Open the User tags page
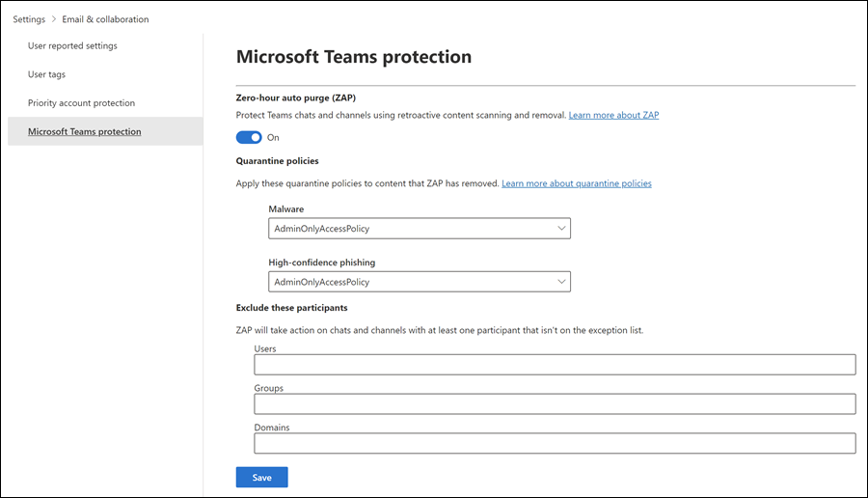868x498 pixels. tap(46, 74)
